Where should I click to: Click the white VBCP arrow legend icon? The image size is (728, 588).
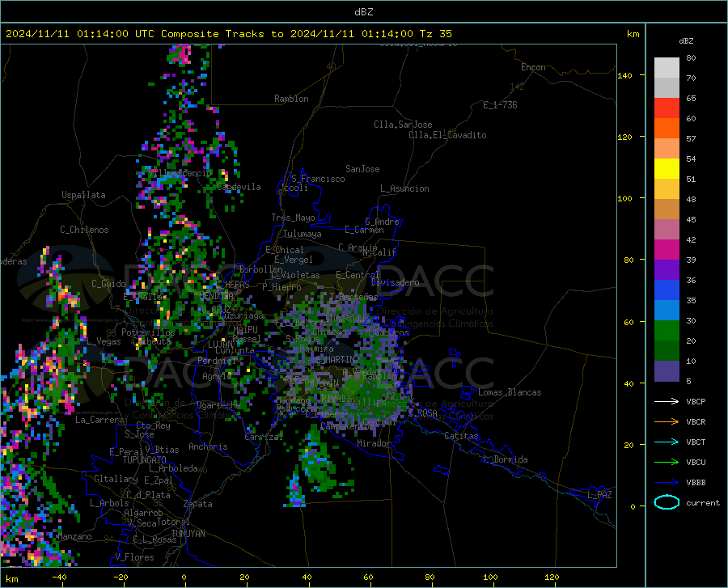pyautogui.click(x=667, y=401)
